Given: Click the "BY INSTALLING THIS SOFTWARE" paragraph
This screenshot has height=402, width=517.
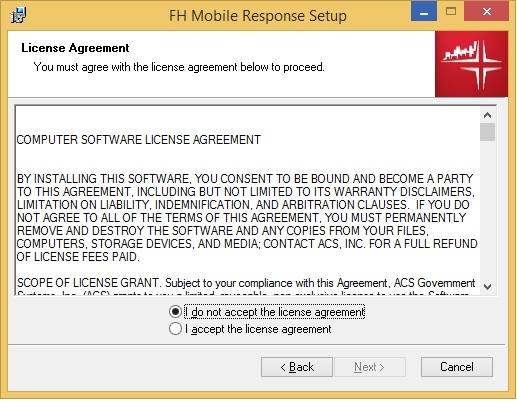Looking at the screenshot, I should click(247, 218).
